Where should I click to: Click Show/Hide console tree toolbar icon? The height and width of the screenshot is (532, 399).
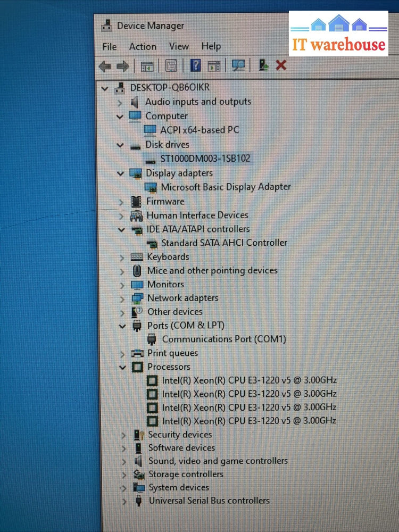(147, 66)
